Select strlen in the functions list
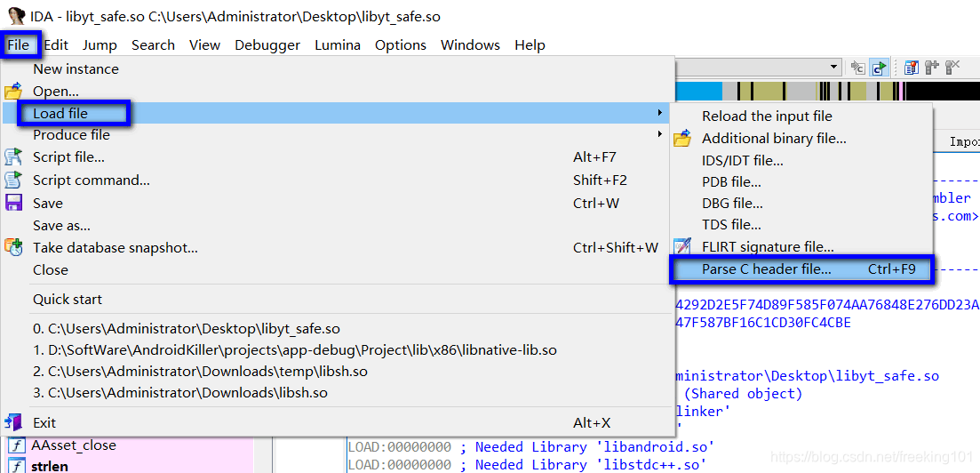 [50, 466]
